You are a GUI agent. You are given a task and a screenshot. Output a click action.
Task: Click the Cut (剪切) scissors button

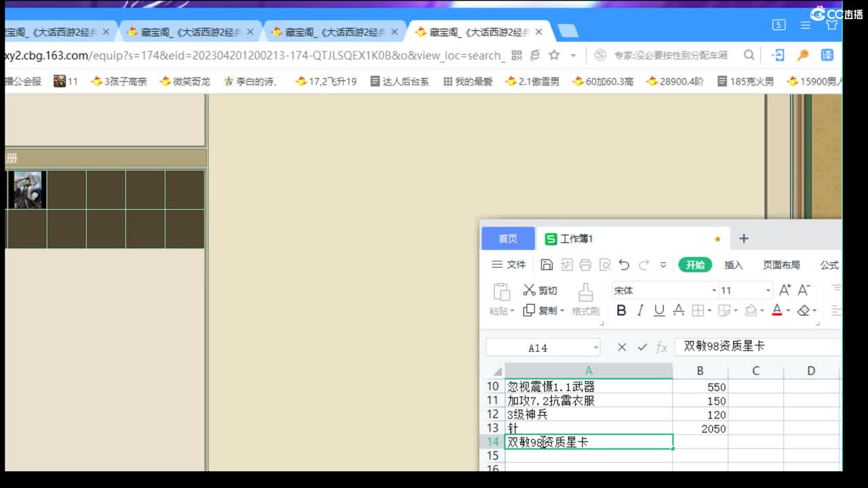(540, 290)
